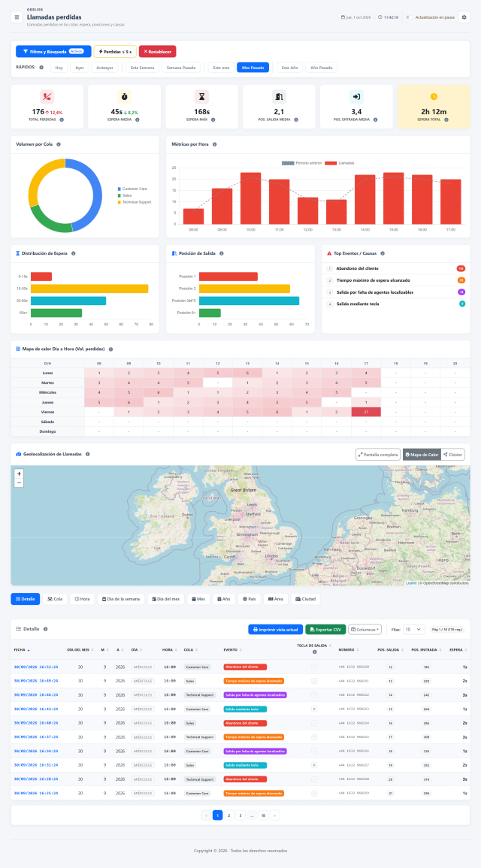
Task: Open the Columnas dropdown
Action: [x=365, y=630]
